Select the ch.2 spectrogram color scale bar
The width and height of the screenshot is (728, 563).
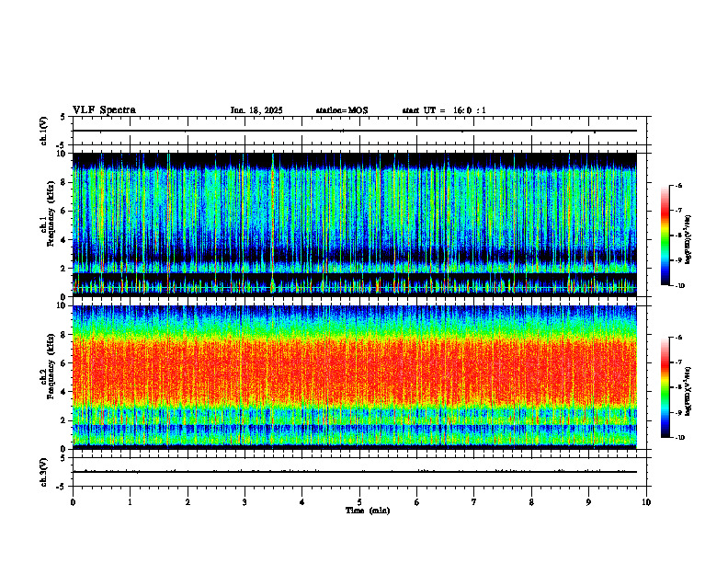coord(665,387)
